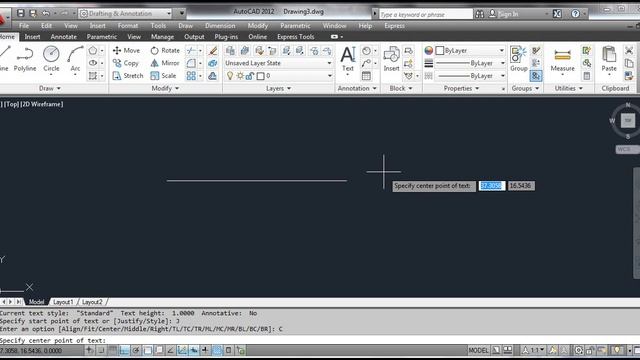Choose the Mirror tool
Viewport: 640px width, 360px height.
(165, 63)
